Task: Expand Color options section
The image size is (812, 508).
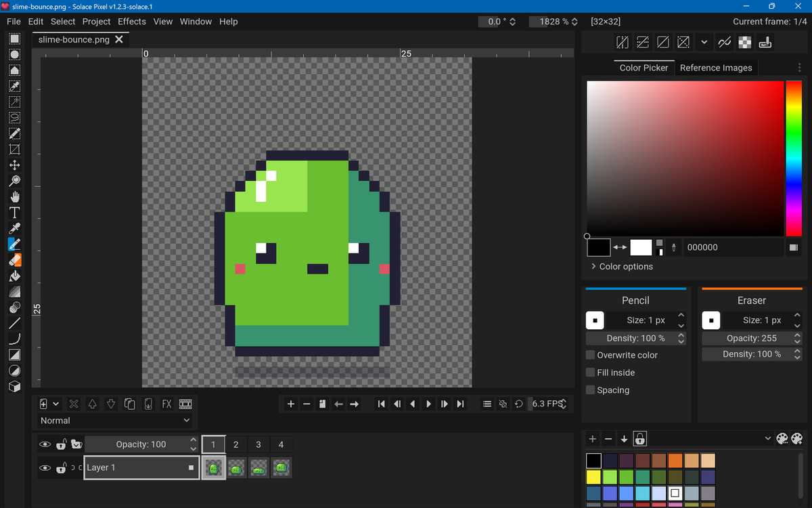Action: 622,266
